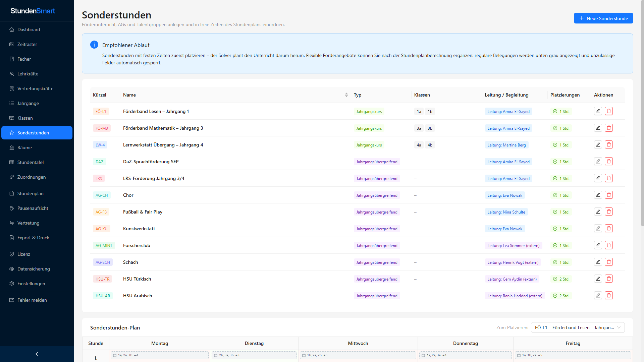Image resolution: width=644 pixels, height=362 pixels.
Task: Collapse the sidebar with the chevron
Action: point(37,354)
